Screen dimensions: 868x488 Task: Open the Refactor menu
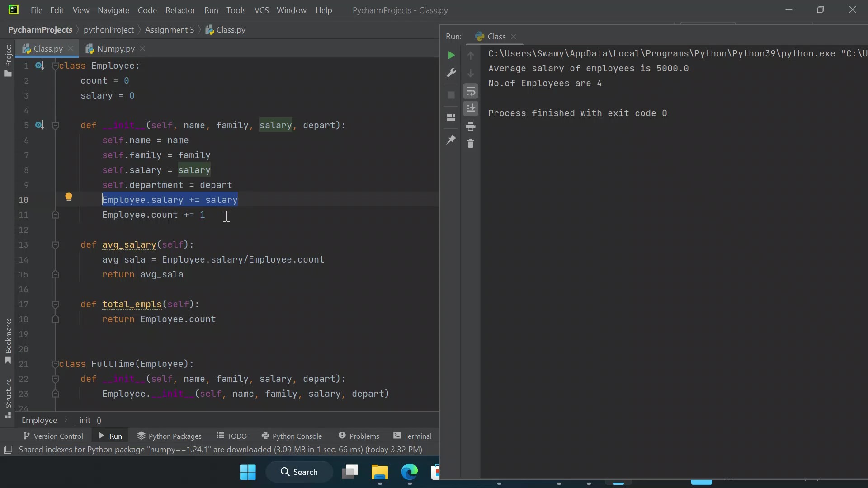pyautogui.click(x=180, y=10)
